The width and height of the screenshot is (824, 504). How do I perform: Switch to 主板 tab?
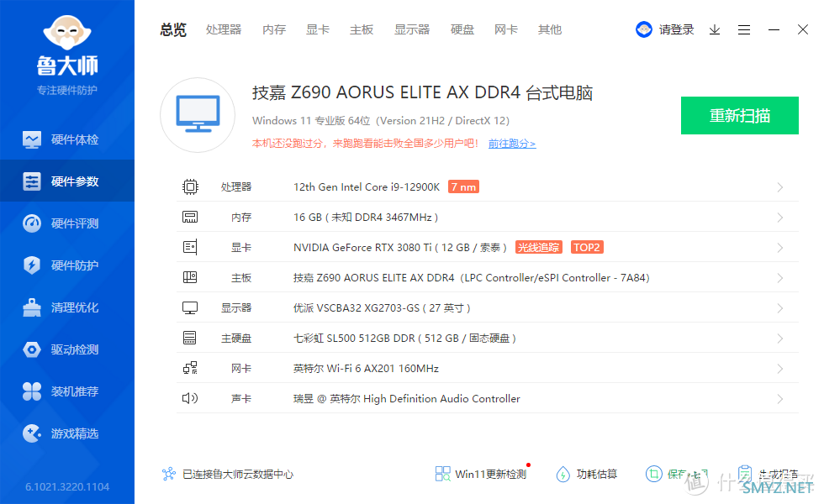[362, 30]
